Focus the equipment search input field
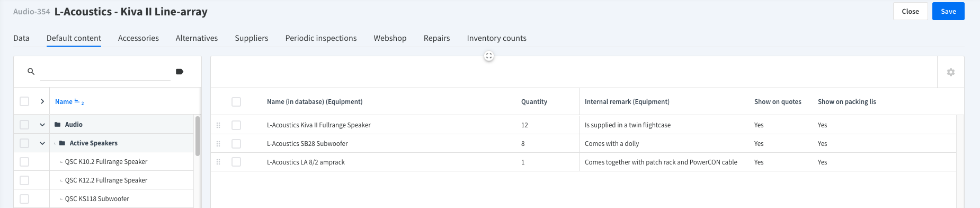 105,72
